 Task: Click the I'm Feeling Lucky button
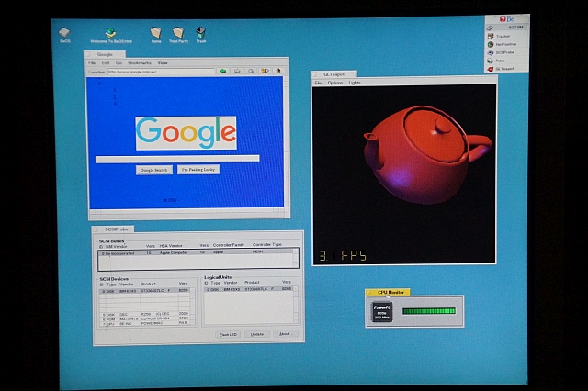[x=198, y=170]
